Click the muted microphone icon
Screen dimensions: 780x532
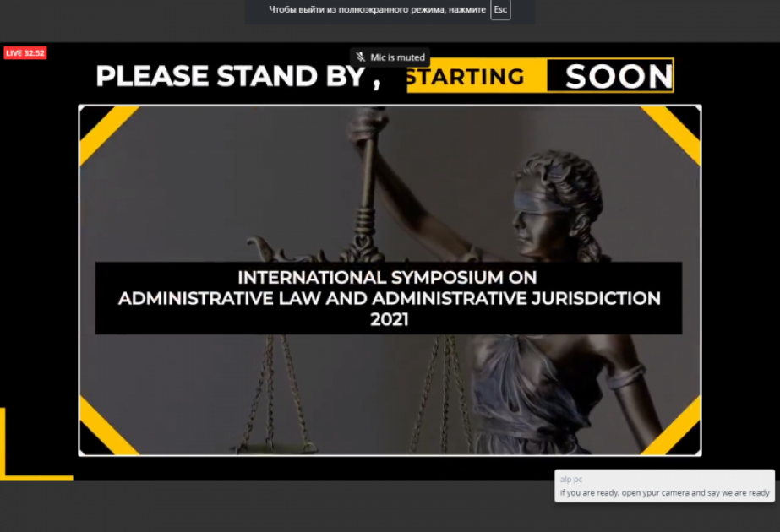(361, 57)
